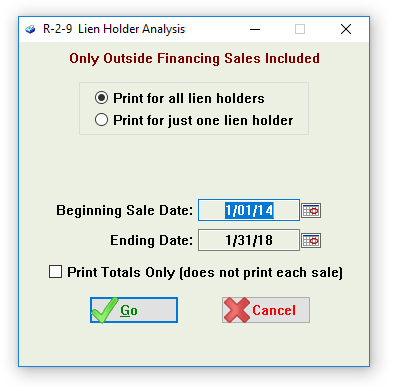
Task: Click the title bar text 'R-2-9 Lien Holder Analysis'
Action: pos(114,29)
